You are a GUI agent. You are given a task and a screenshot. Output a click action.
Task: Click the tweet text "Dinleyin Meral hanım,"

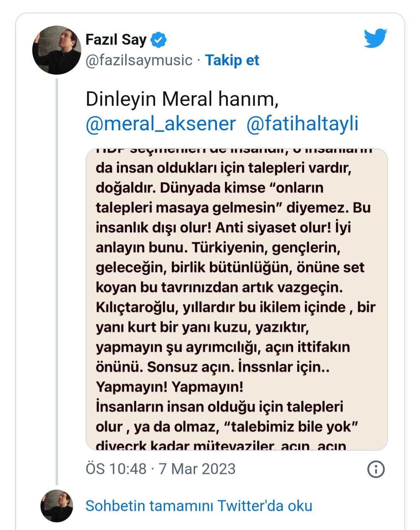(x=182, y=99)
